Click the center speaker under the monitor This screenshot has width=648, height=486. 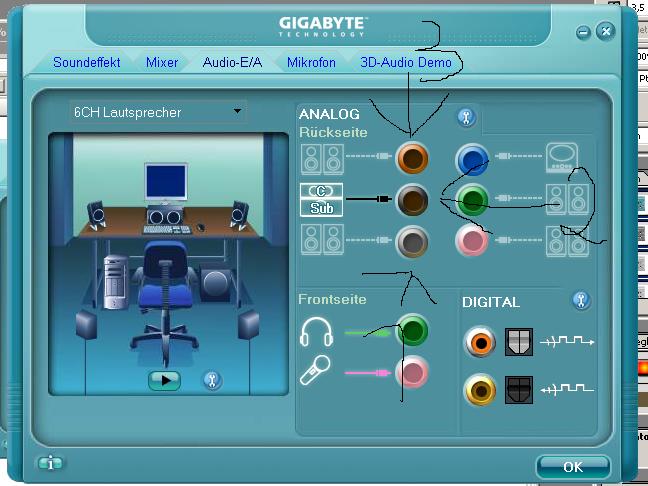click(165, 216)
